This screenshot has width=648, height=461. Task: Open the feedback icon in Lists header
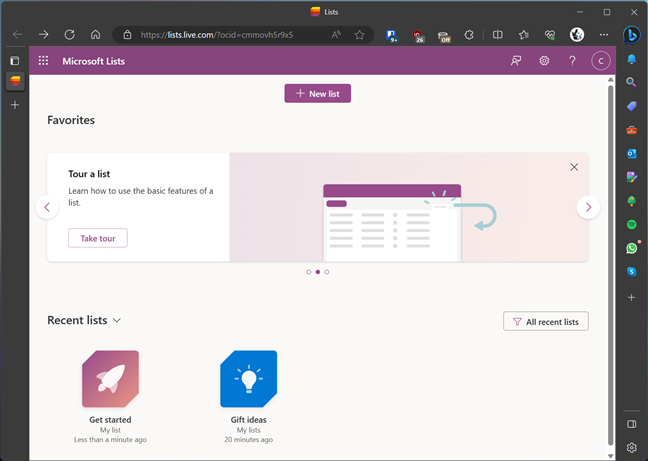point(516,61)
